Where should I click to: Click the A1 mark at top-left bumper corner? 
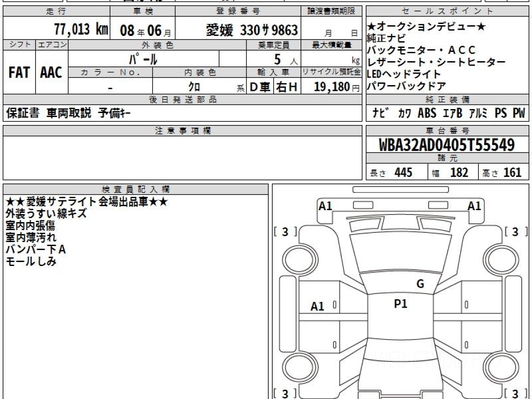tap(325, 206)
